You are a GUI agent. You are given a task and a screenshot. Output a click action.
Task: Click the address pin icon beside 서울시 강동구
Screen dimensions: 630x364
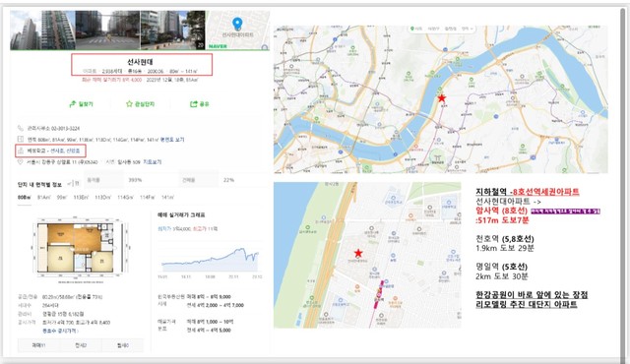(x=21, y=161)
